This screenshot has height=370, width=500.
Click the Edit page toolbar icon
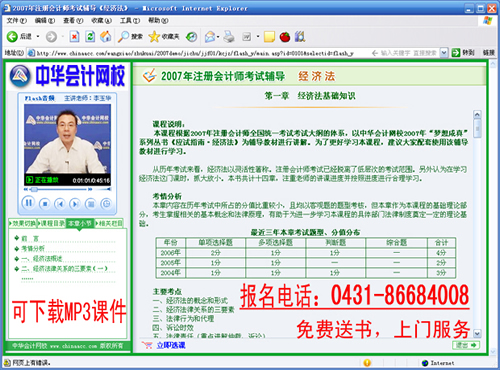pos(247,37)
